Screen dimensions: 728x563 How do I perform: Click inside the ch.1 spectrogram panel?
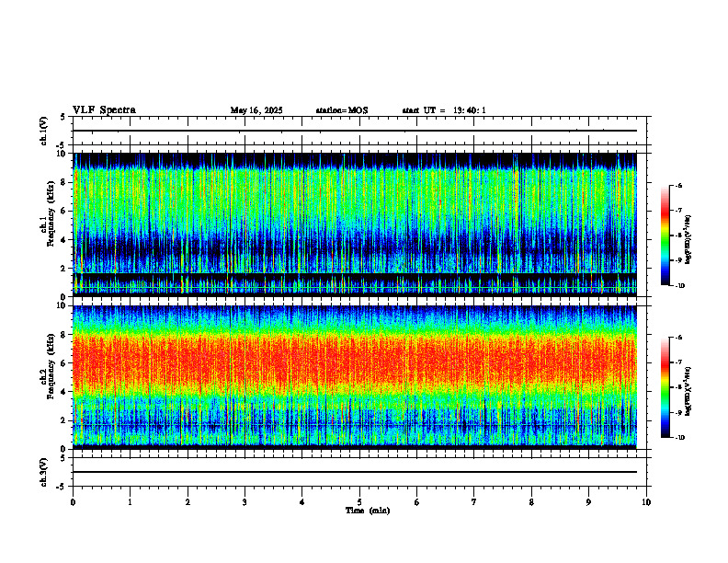tap(355, 224)
